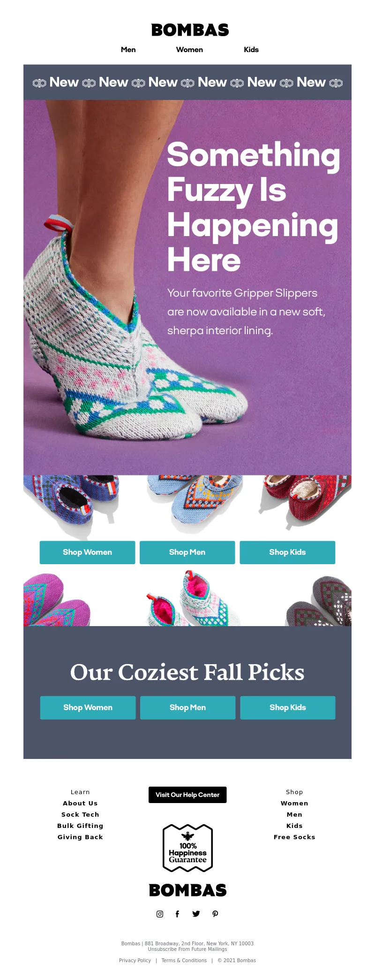
Task: Open the Facebook social icon
Action: click(x=177, y=914)
